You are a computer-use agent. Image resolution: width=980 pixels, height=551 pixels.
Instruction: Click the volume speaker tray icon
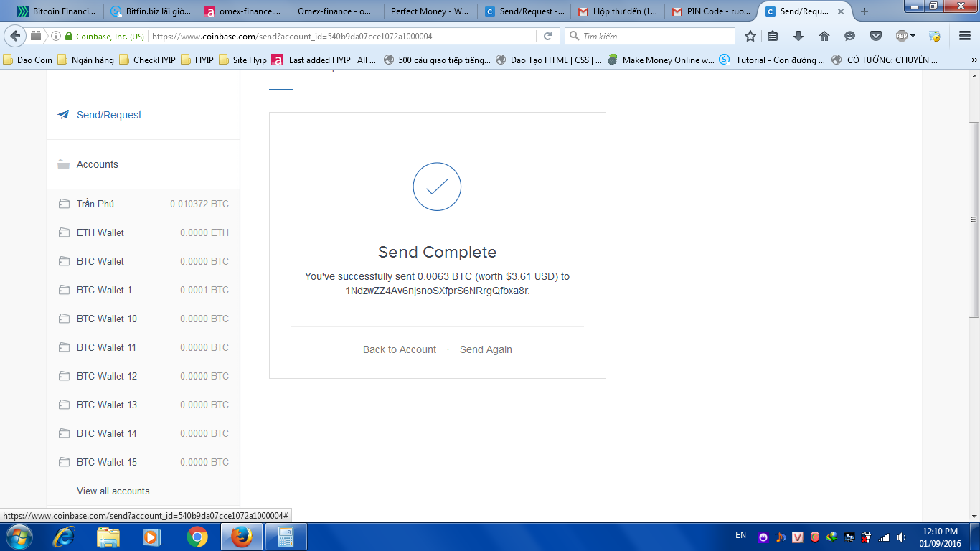(x=900, y=537)
